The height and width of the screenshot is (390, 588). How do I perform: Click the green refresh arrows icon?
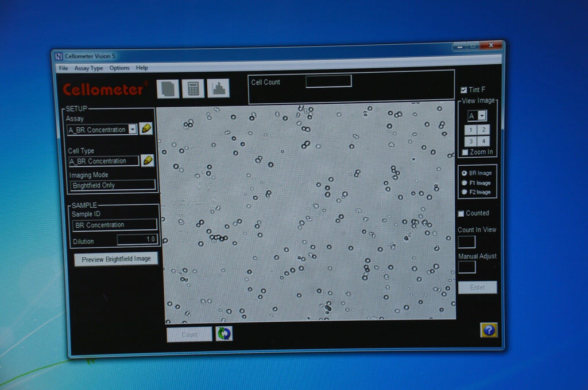click(224, 333)
